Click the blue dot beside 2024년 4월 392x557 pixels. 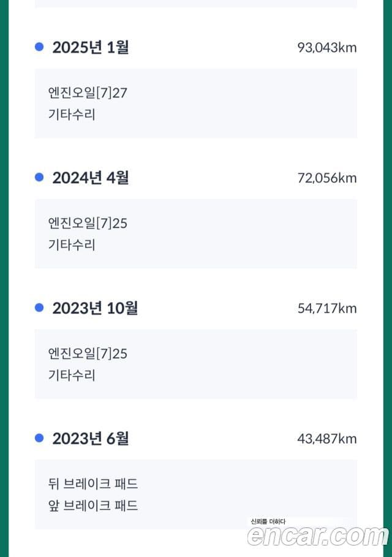39,177
